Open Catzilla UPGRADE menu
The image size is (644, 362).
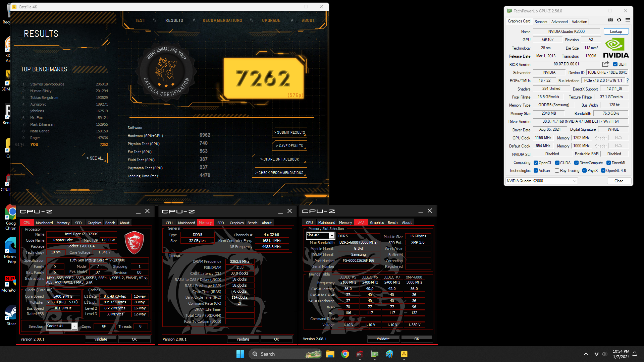click(271, 20)
